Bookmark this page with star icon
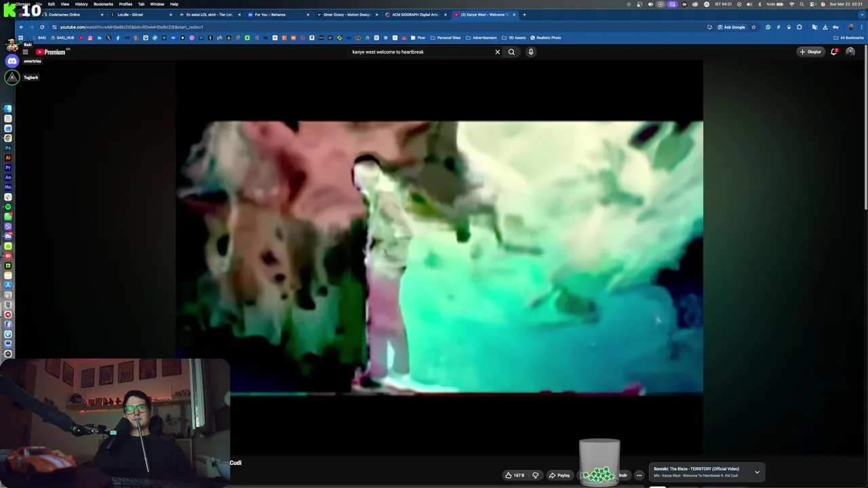The image size is (868, 488). pyautogui.click(x=753, y=27)
